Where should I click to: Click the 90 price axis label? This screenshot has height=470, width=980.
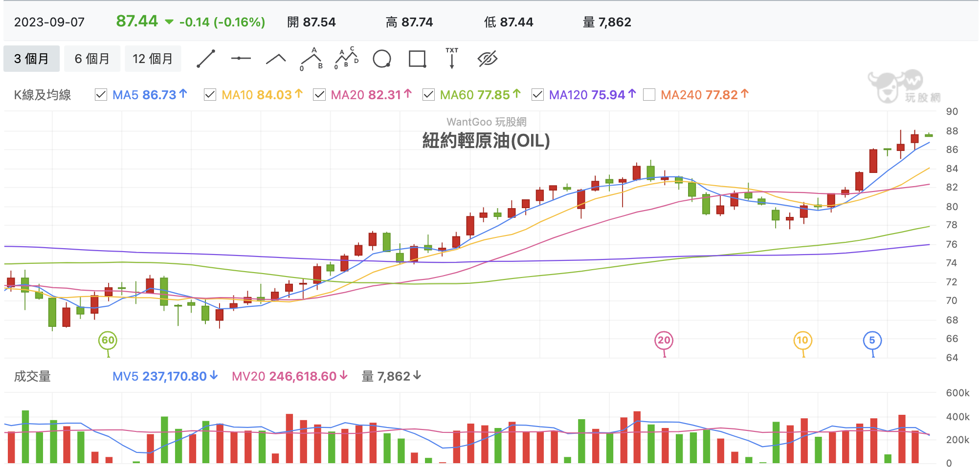point(952,111)
